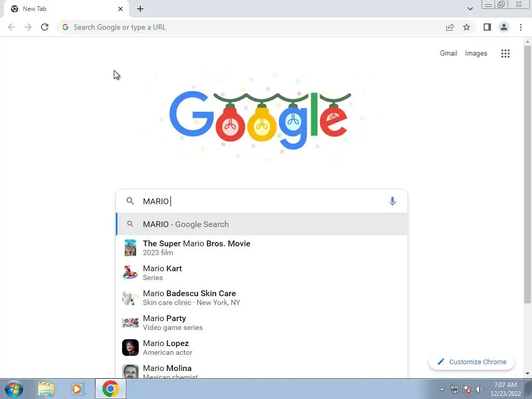This screenshot has height=399, width=532.
Task: Bookmark this tab with the star icon
Action: tap(467, 27)
